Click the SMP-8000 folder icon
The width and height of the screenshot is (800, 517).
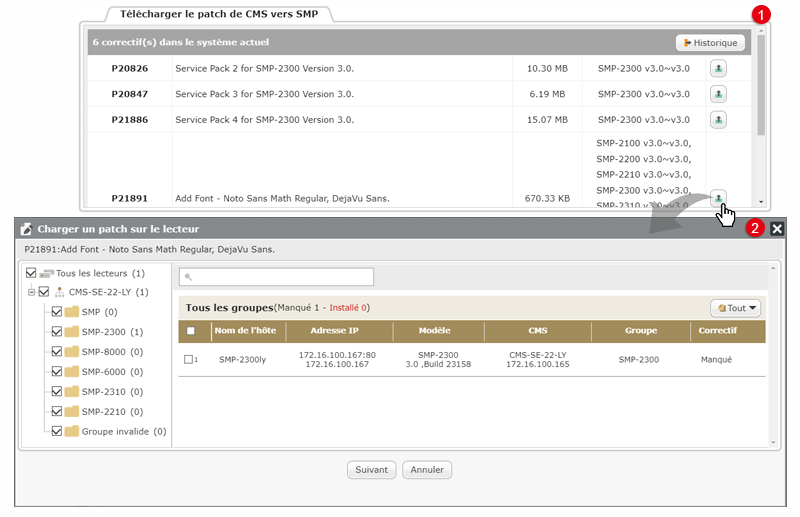(x=71, y=352)
